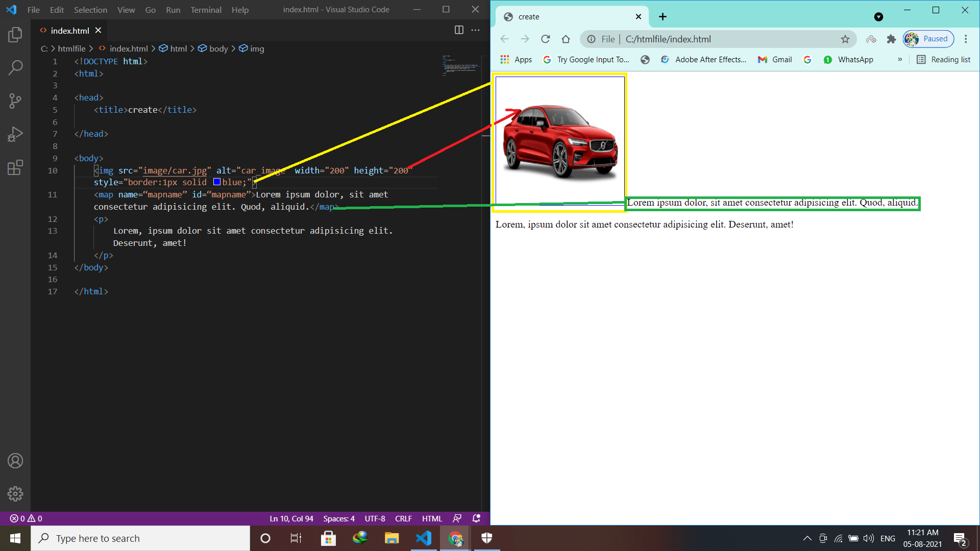Open the Chrome Extensions puzzle icon
The width and height of the screenshot is (980, 551).
click(891, 39)
